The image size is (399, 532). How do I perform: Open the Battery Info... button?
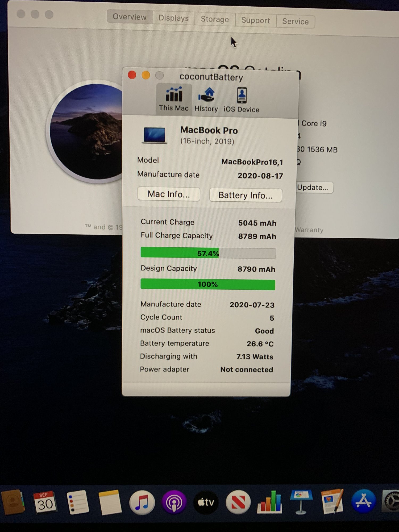click(x=246, y=195)
